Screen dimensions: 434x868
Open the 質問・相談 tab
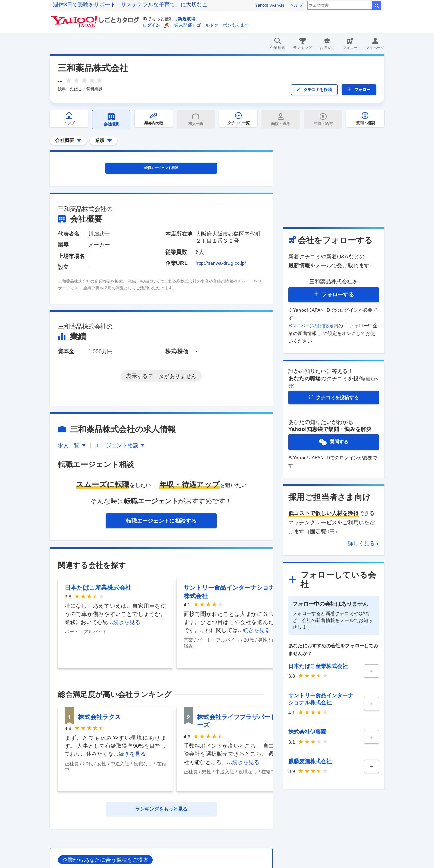[x=365, y=119]
